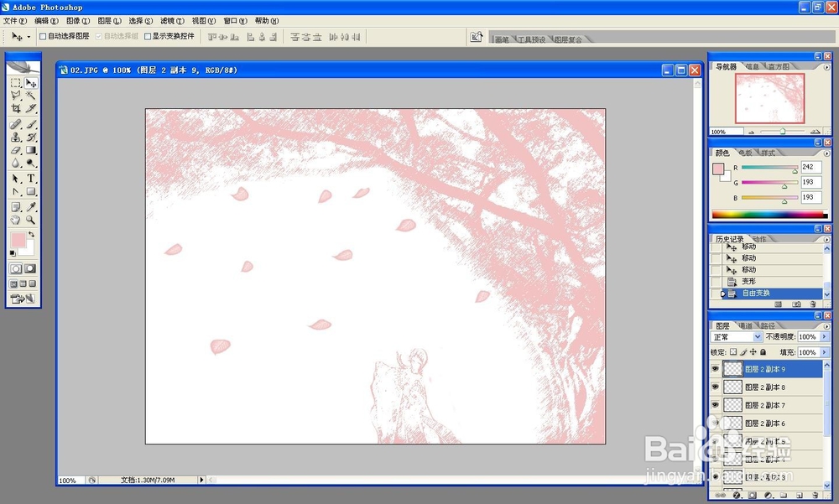Select the Polygonal Lasso tool
Image resolution: width=839 pixels, height=504 pixels.
tap(16, 96)
